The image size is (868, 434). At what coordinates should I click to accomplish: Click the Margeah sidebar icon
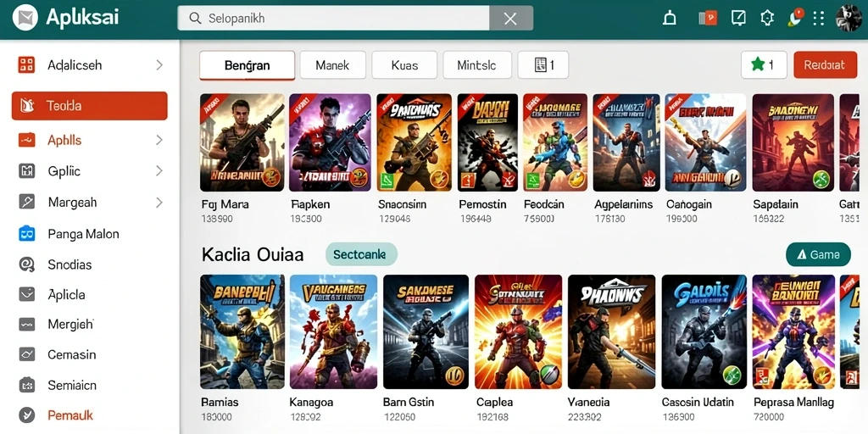tap(26, 202)
